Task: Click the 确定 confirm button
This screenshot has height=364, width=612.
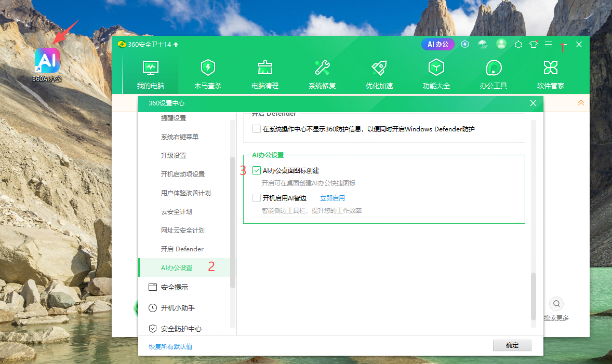Action: (x=512, y=345)
